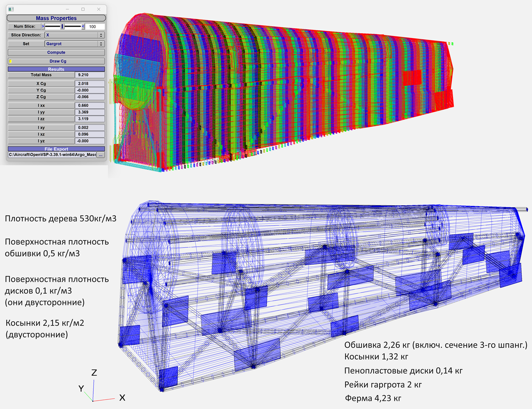Click the file browse ellipsis button
Screen dimensions: 532x409
(101, 155)
